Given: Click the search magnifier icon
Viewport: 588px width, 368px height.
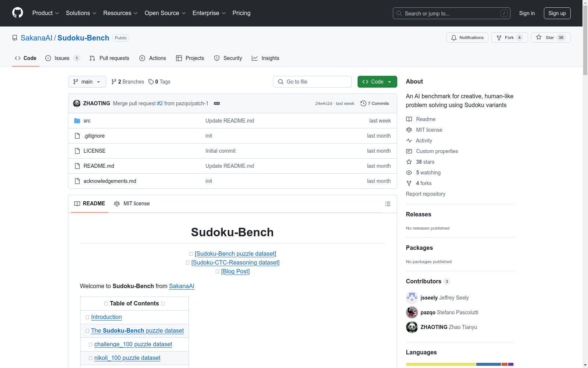Looking at the screenshot, I should (399, 13).
